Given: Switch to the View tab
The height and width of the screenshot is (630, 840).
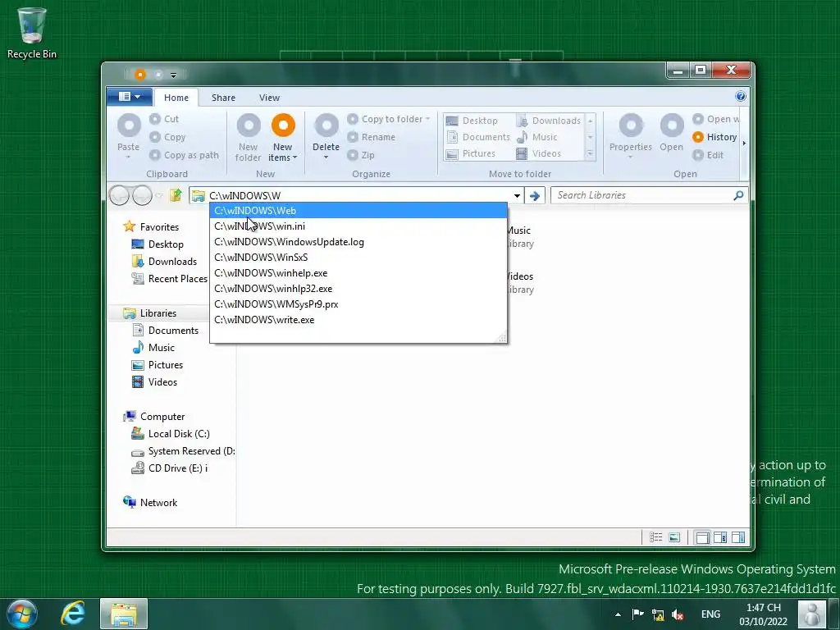Looking at the screenshot, I should (269, 98).
